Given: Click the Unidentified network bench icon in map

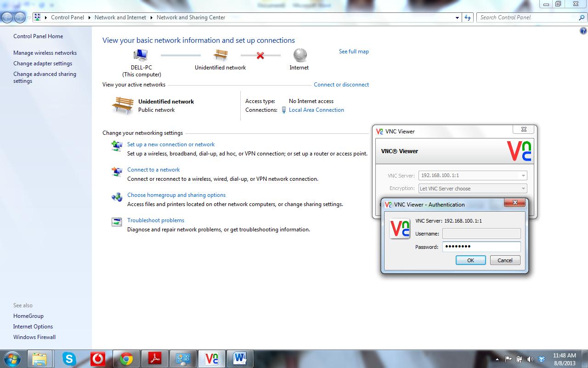Looking at the screenshot, I should [x=220, y=55].
